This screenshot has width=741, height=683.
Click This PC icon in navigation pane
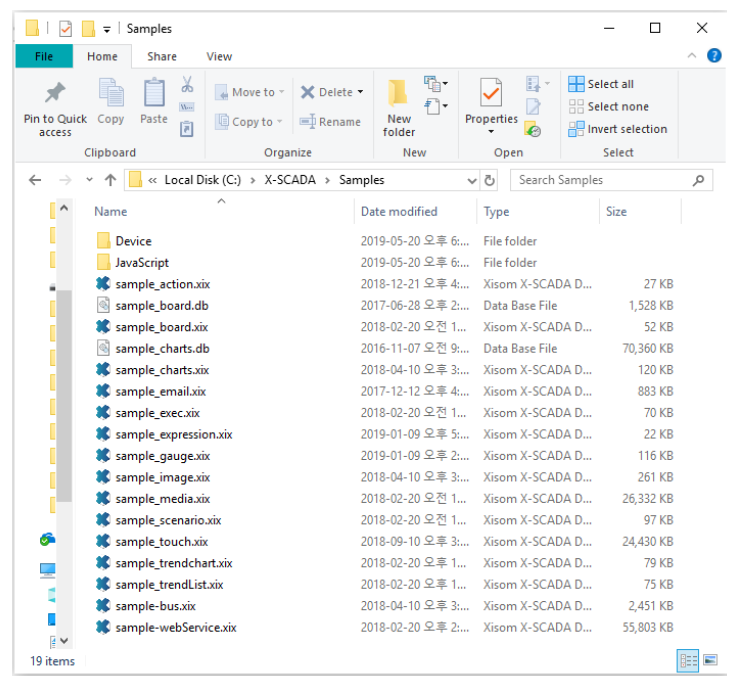(x=47, y=571)
